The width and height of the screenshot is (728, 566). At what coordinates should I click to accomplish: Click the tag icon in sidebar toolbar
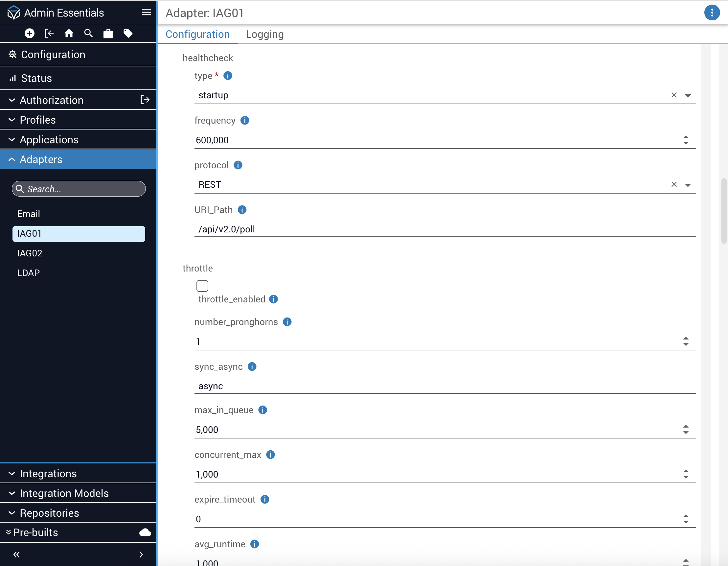(128, 33)
